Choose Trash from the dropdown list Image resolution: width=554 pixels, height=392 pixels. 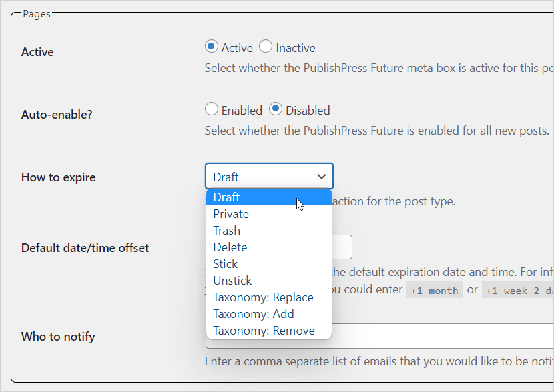(x=226, y=230)
